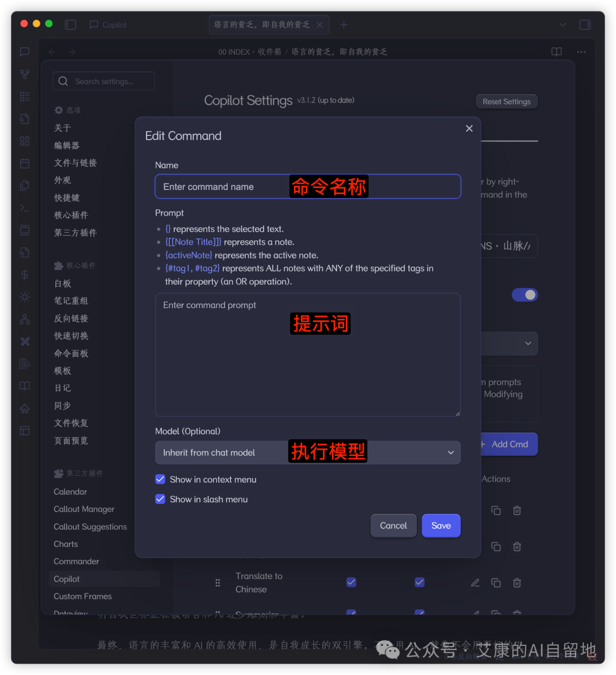Screen dimensions: 616x675
Task: Click the slides presentation ribbon icon
Action: (25, 231)
